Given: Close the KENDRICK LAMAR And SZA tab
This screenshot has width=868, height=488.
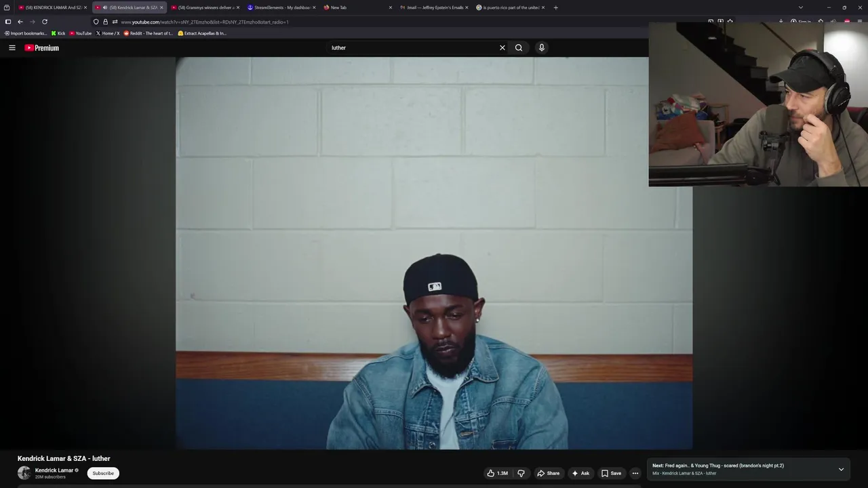Looking at the screenshot, I should 85,7.
